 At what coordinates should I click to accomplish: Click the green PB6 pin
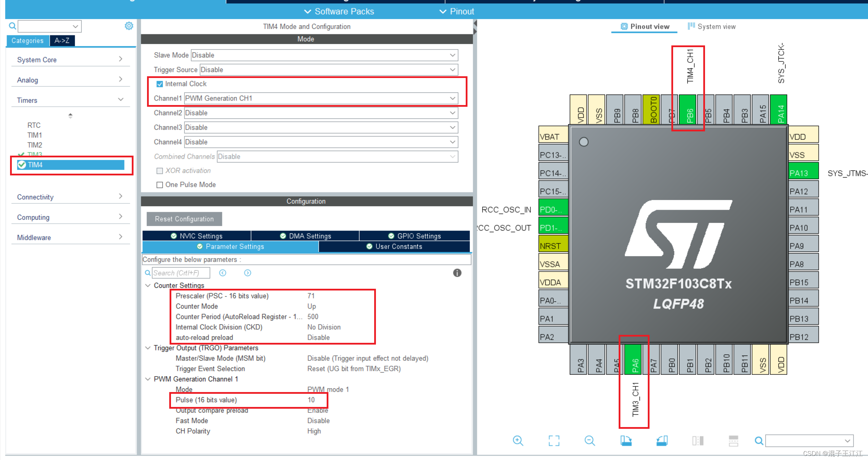[x=688, y=110]
